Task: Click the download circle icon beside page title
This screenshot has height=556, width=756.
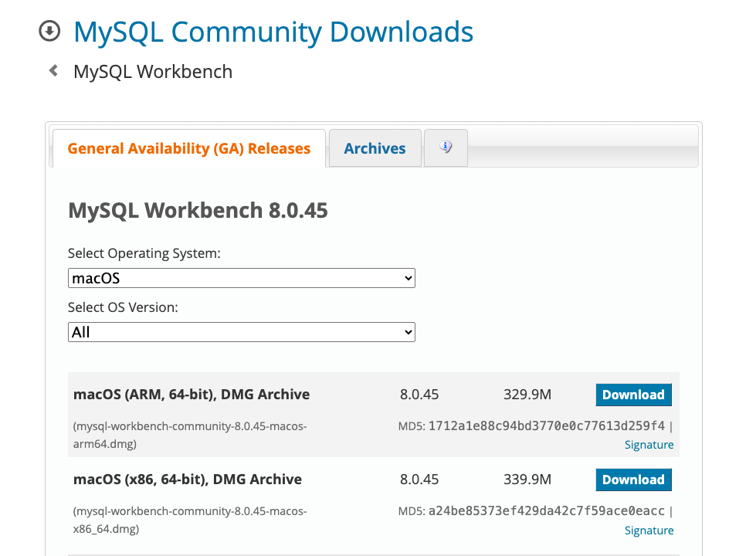Action: click(x=49, y=32)
